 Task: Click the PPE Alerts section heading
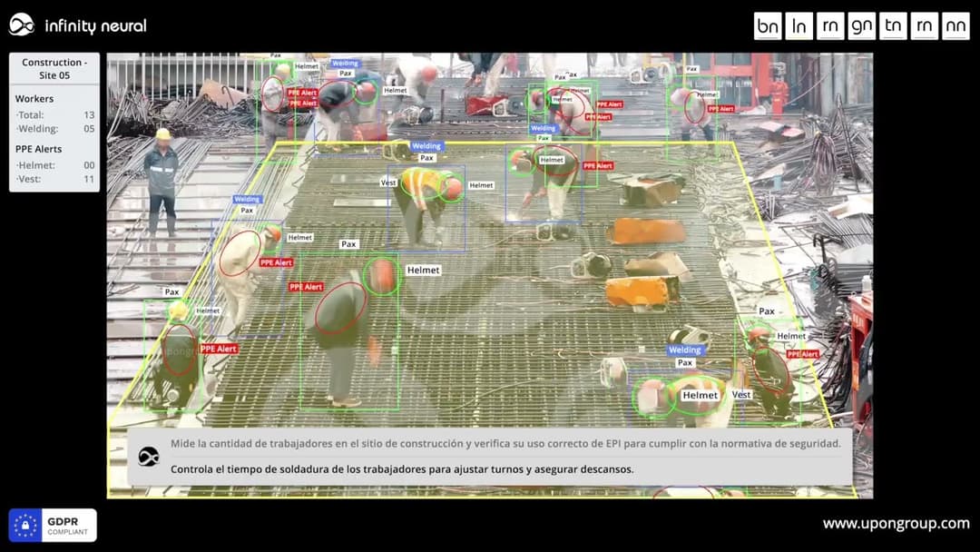point(38,149)
